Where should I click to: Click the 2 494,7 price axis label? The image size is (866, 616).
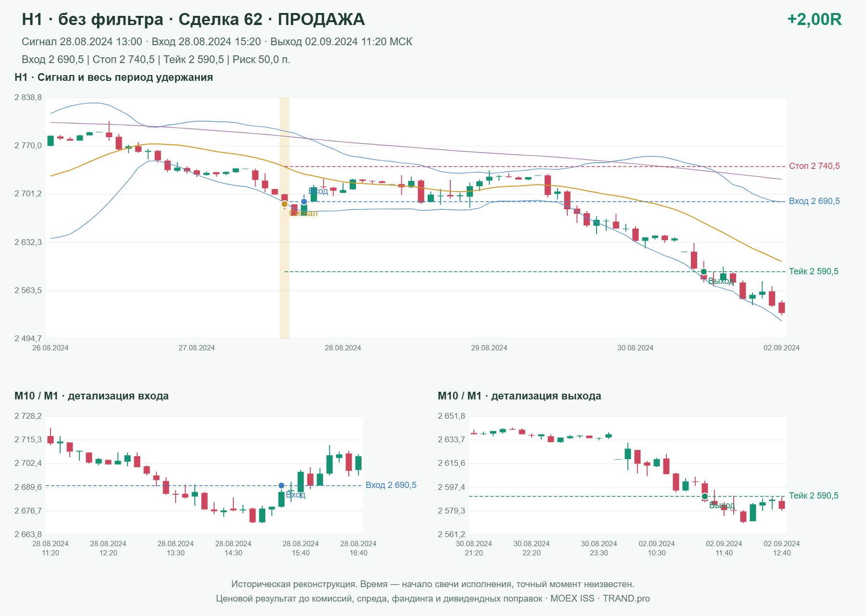tap(28, 338)
